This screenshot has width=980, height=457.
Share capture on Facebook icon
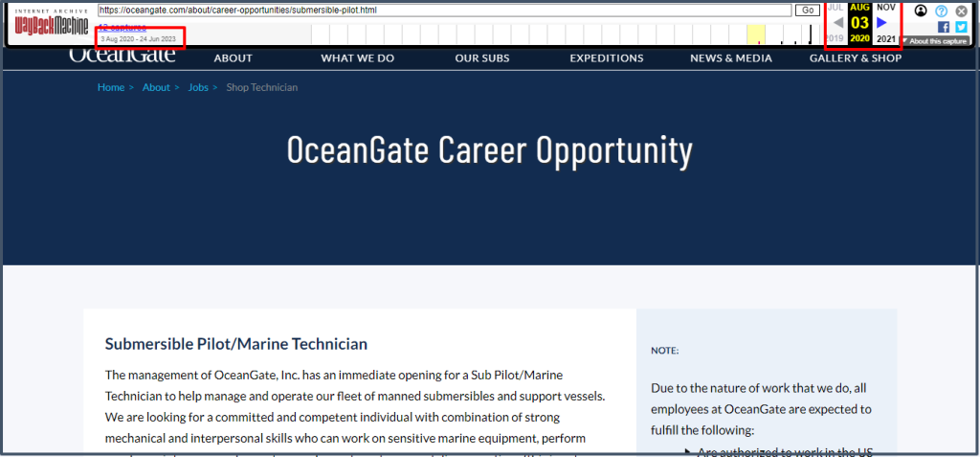pyautogui.click(x=944, y=27)
